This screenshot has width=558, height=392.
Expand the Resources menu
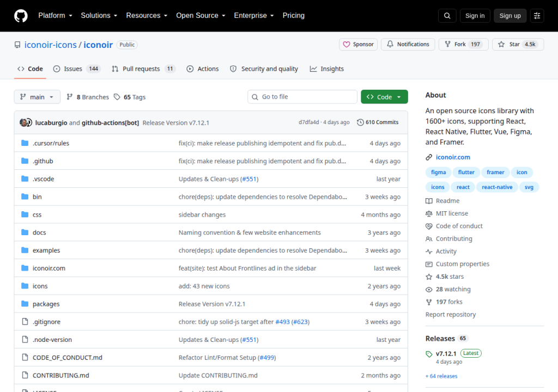(147, 16)
